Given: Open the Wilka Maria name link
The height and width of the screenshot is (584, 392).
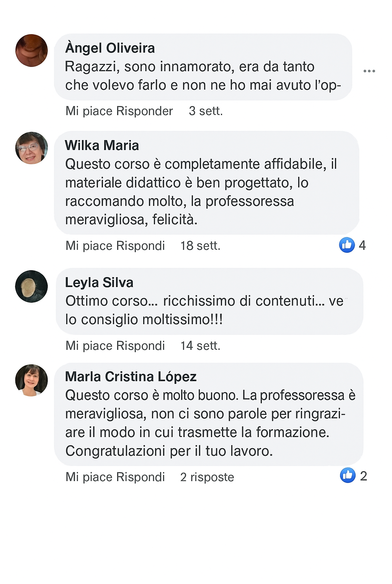Looking at the screenshot, I should tap(102, 145).
